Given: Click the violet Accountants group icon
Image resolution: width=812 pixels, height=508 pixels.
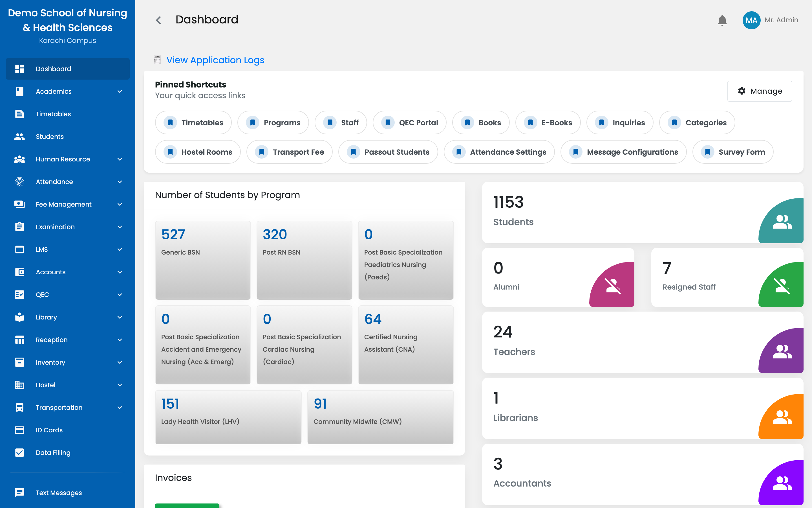Looking at the screenshot, I should [x=782, y=483].
